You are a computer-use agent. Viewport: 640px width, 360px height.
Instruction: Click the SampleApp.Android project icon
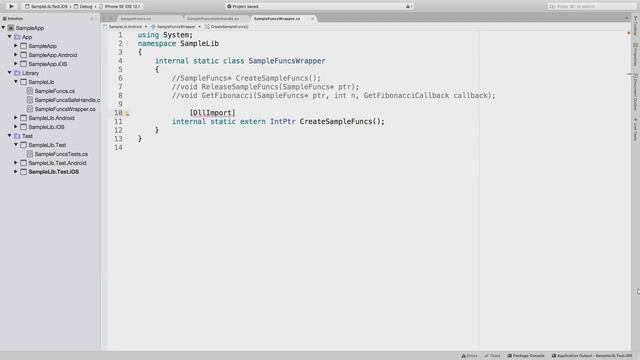[x=23, y=55]
